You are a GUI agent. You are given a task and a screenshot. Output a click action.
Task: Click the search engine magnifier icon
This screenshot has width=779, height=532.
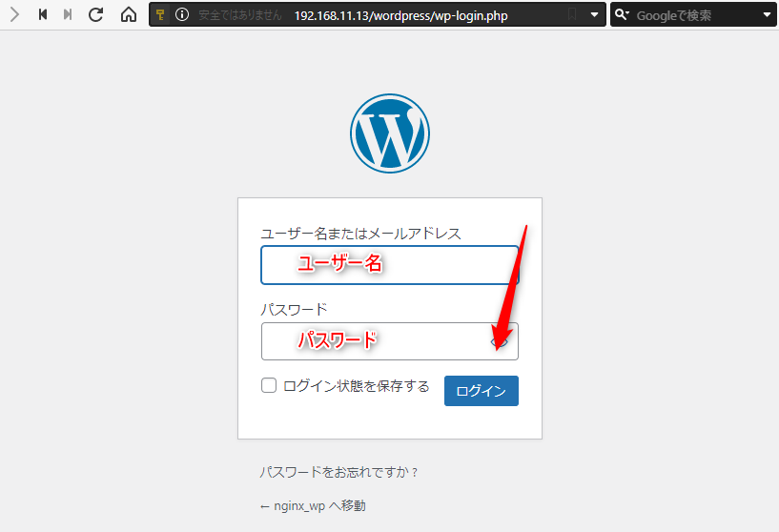click(x=623, y=15)
